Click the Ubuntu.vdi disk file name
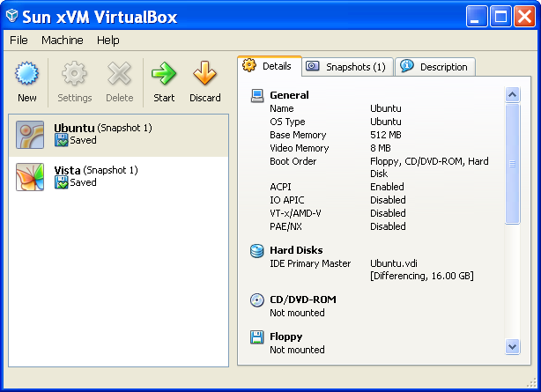 click(394, 263)
